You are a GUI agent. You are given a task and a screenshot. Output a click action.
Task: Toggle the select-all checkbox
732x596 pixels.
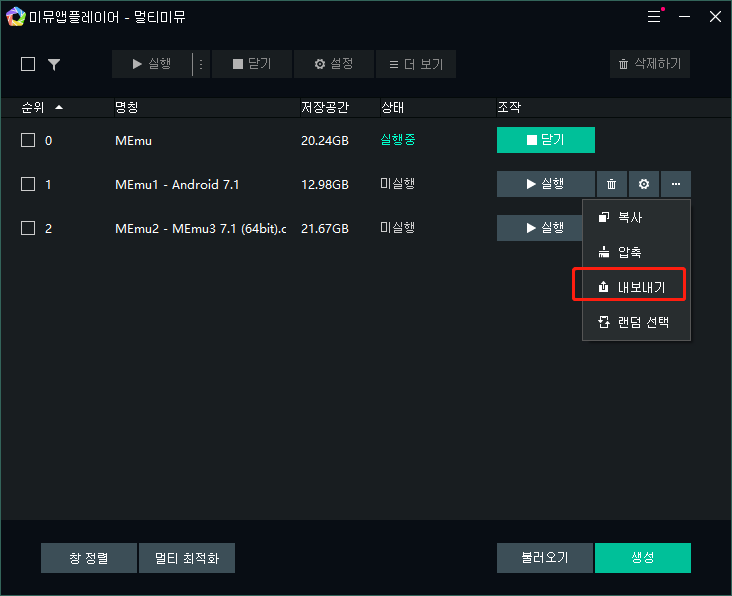[28, 64]
